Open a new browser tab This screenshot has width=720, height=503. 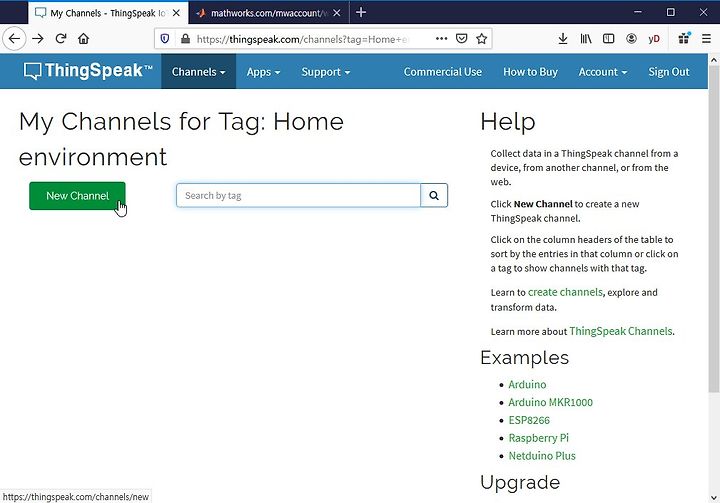pyautogui.click(x=361, y=12)
